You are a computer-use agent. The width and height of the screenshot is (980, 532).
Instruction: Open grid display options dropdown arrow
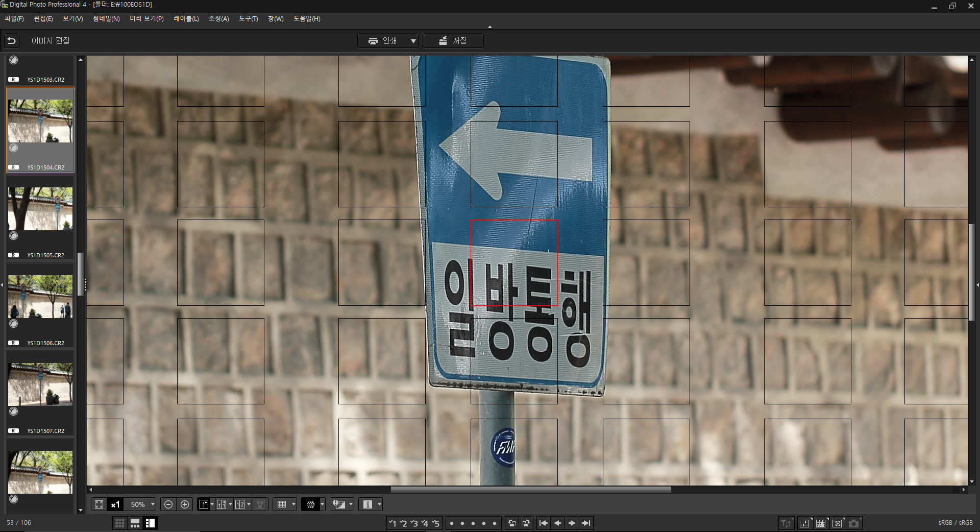pos(293,504)
